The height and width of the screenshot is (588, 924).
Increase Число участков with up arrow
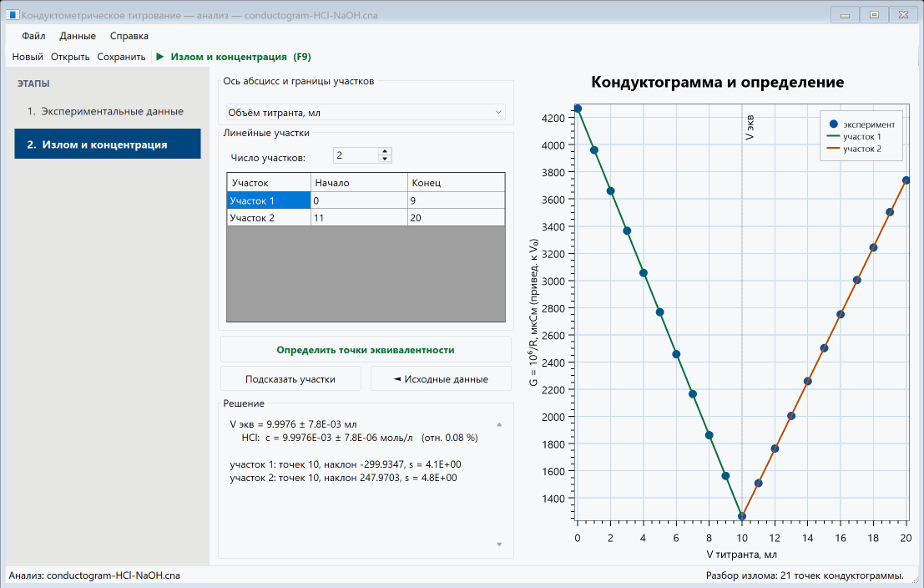385,151
